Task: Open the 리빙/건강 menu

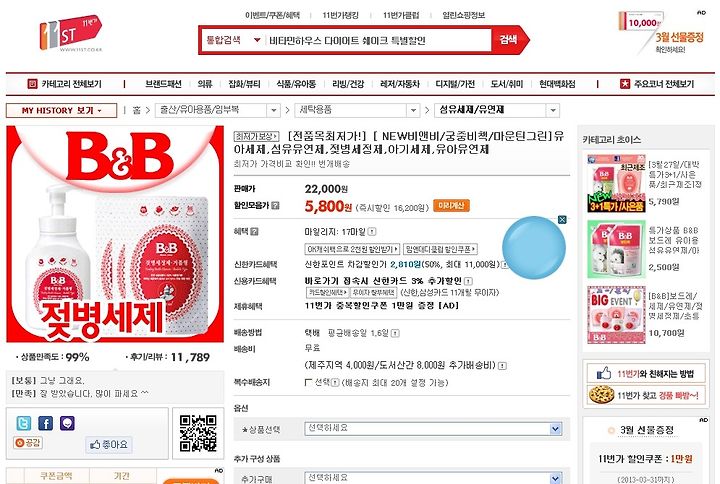Action: coord(348,84)
